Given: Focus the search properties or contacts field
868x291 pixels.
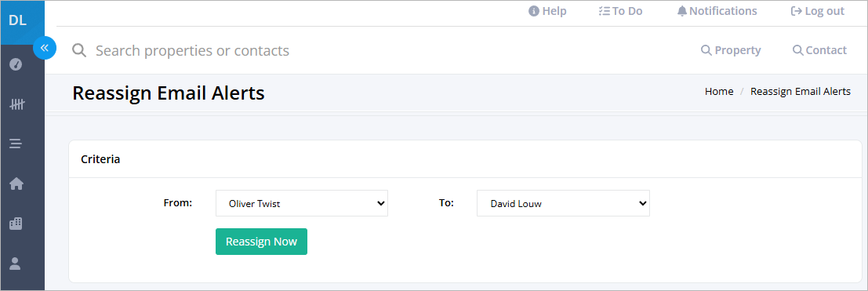Looking at the screenshot, I should click(x=387, y=51).
